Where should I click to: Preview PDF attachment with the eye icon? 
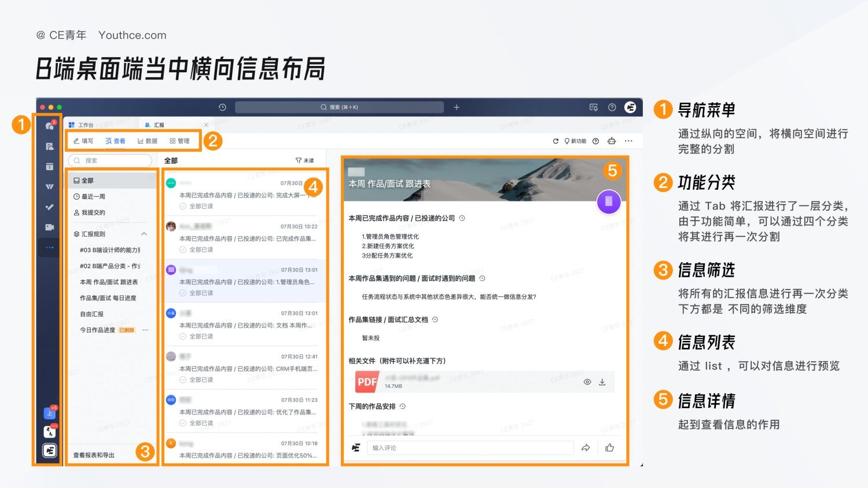[x=587, y=382]
